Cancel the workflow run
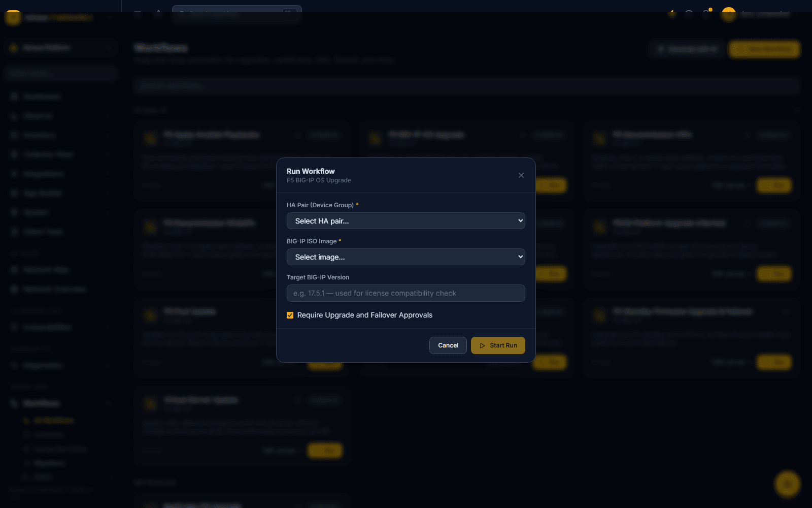Image resolution: width=812 pixels, height=508 pixels. [448, 345]
